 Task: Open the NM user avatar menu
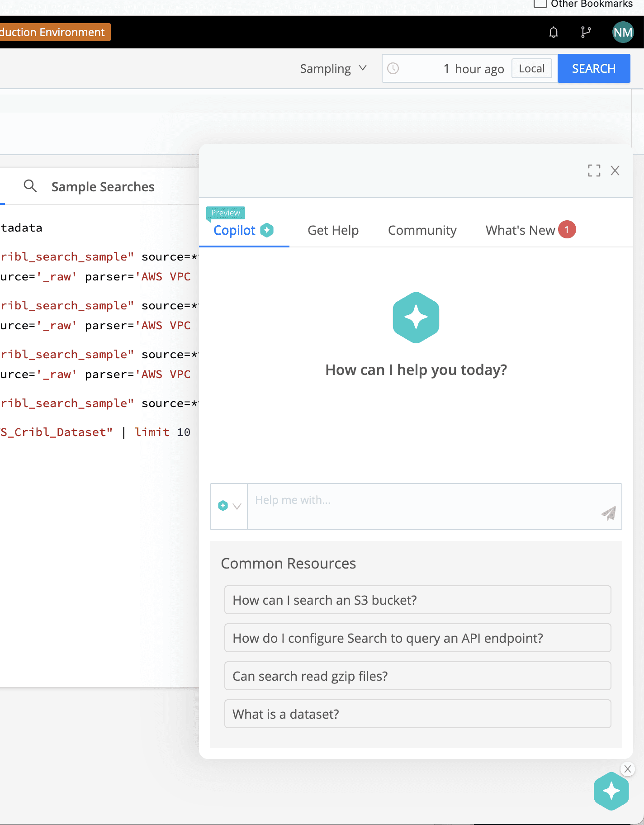[x=623, y=32]
